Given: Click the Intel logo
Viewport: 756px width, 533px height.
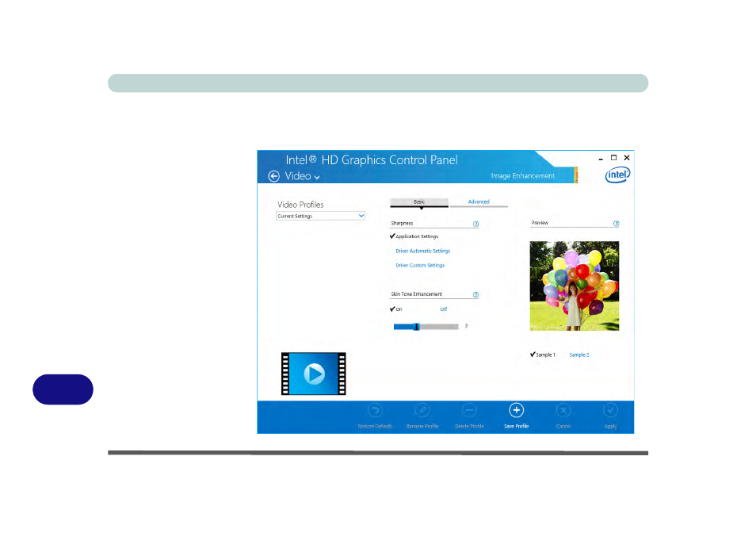Looking at the screenshot, I should coord(617,174).
